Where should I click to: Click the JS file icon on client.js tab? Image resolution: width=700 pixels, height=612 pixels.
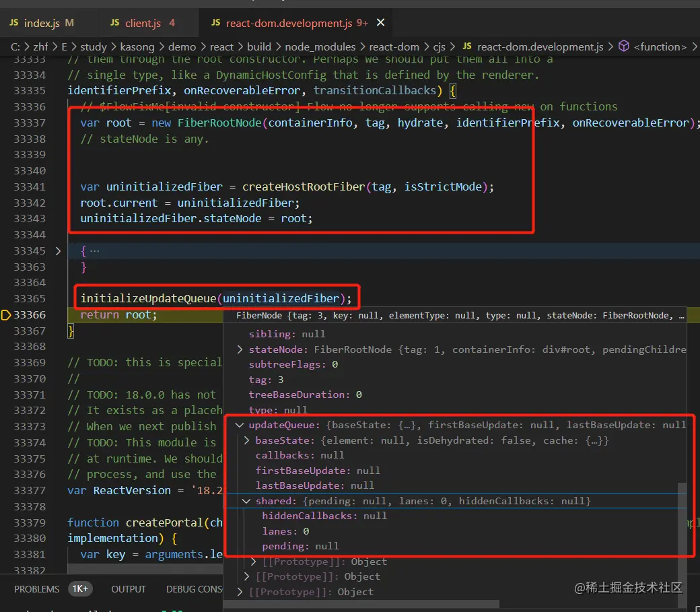[114, 22]
